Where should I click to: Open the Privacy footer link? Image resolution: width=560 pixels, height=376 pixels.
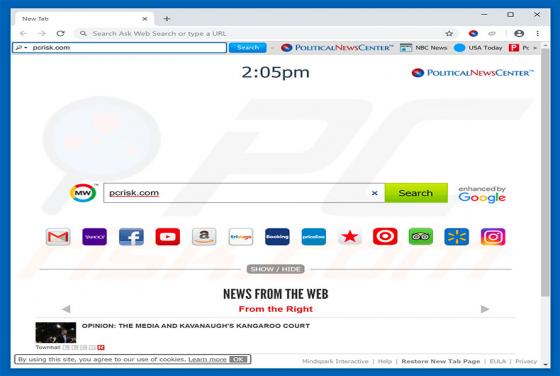[526, 361]
